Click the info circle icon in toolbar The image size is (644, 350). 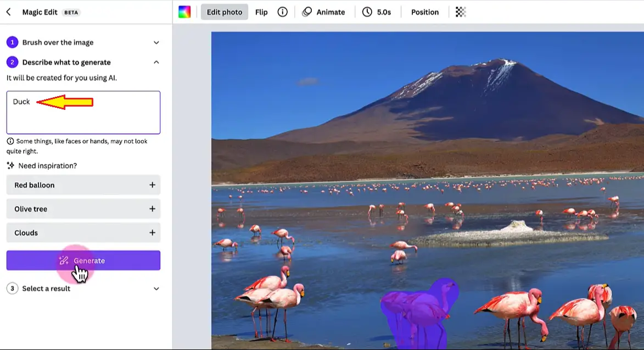pos(282,12)
